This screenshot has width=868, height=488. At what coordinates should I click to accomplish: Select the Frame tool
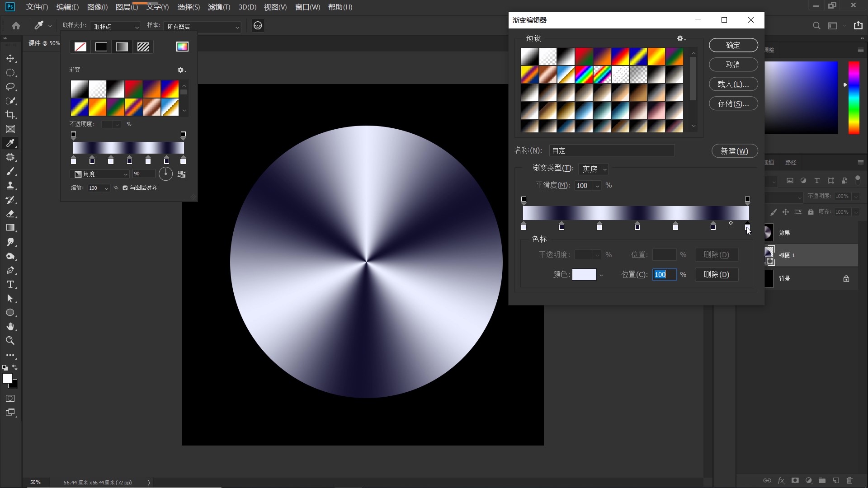pyautogui.click(x=10, y=129)
